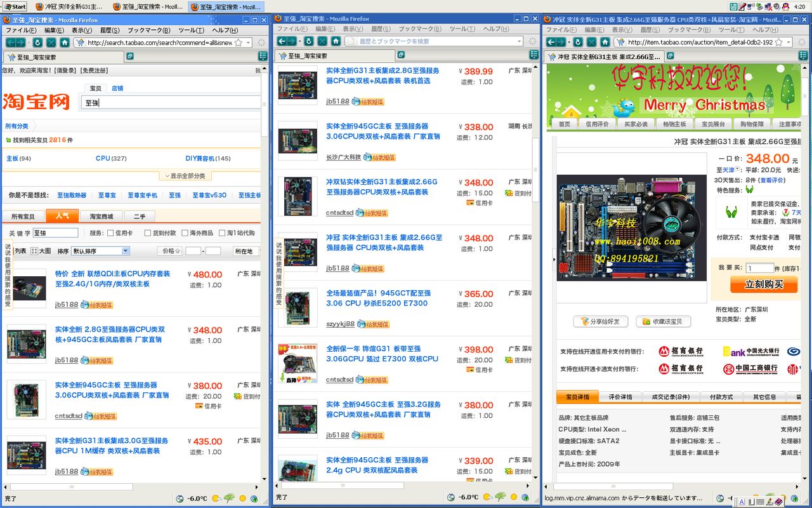Image resolution: width=812 pixels, height=508 pixels.
Task: Click the Home icon in the middle window
Action: (336, 41)
